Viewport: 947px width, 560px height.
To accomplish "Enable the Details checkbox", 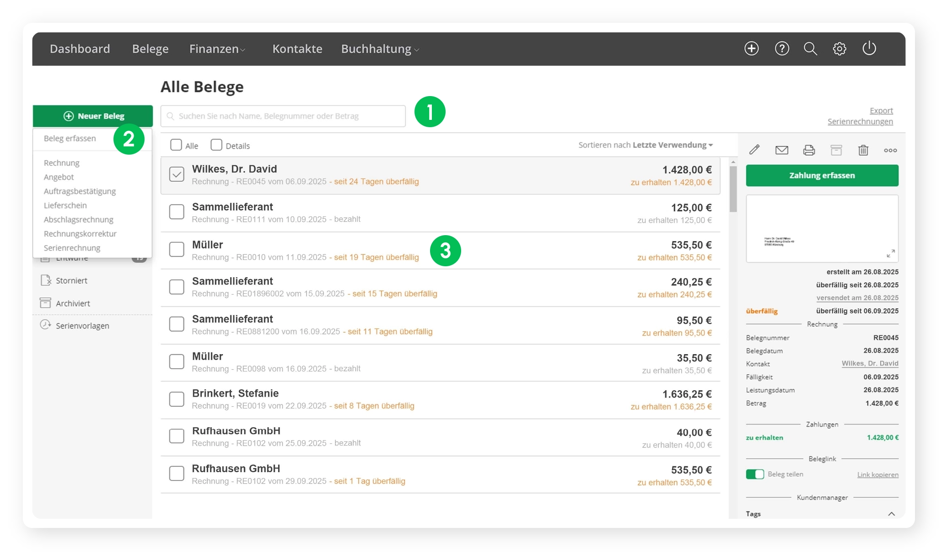I will [x=216, y=145].
